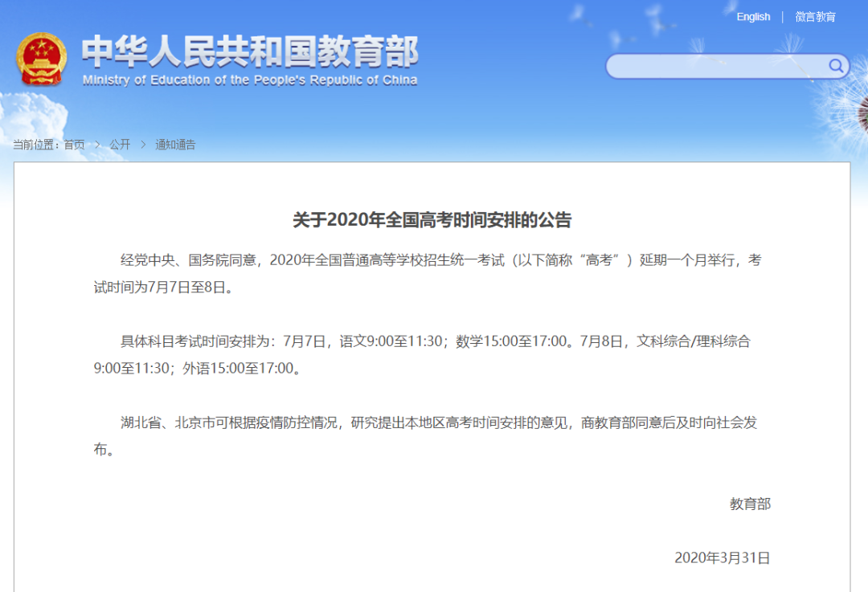The height and width of the screenshot is (592, 868).
Task: Select the 当前位置 breadcrumb label
Action: tap(32, 145)
